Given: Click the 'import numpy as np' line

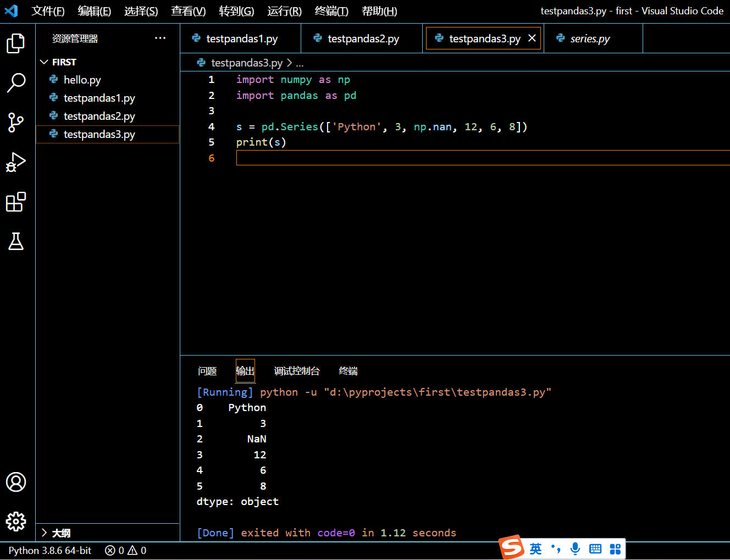Looking at the screenshot, I should 293,80.
